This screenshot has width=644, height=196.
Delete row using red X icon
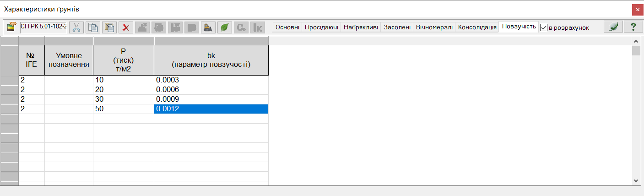(126, 27)
